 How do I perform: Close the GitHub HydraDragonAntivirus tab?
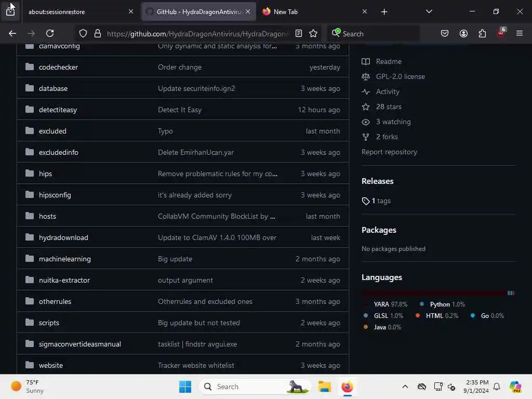pyautogui.click(x=248, y=11)
